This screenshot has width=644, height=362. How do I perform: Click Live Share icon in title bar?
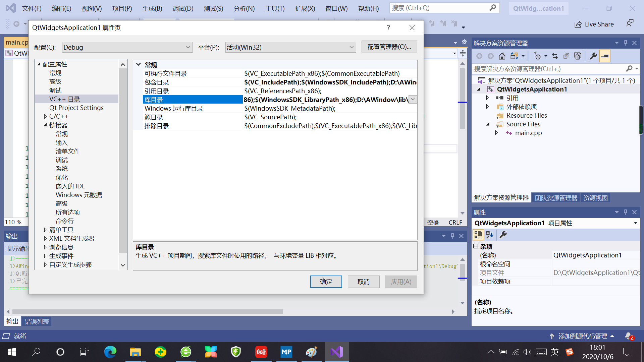pos(578,24)
